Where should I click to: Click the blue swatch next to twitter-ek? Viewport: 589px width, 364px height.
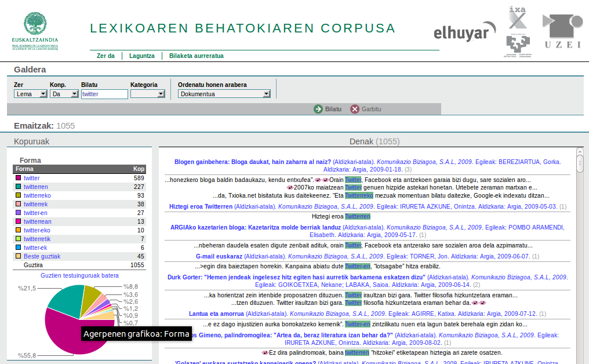pos(18,247)
